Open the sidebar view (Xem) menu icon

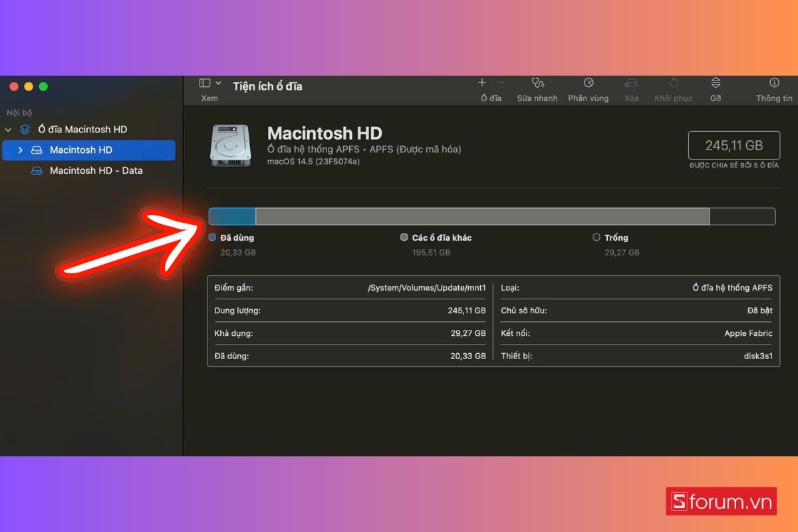pos(205,83)
